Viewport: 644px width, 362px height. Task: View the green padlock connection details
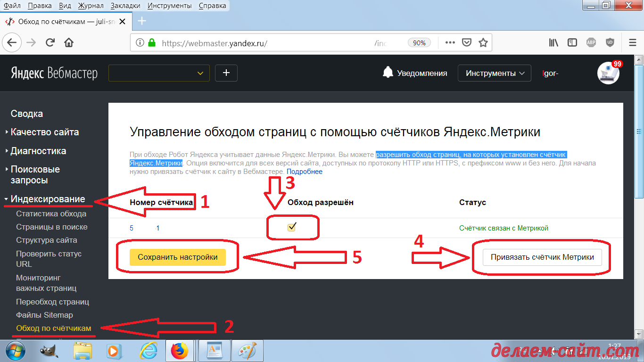coord(151,42)
